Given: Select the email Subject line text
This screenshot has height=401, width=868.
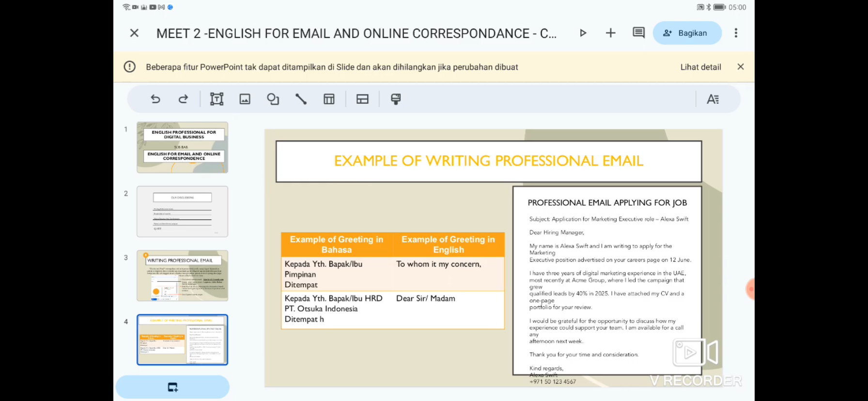Looking at the screenshot, I should point(609,219).
